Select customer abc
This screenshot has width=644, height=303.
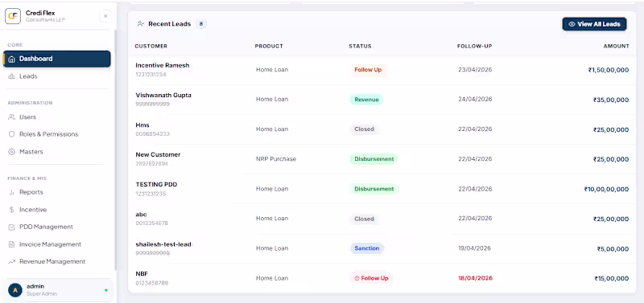pos(141,215)
